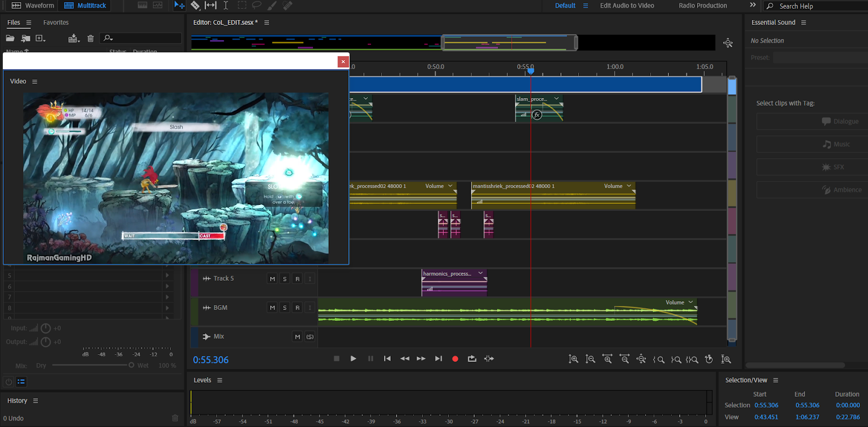Click the SFX tag button

[812, 167]
